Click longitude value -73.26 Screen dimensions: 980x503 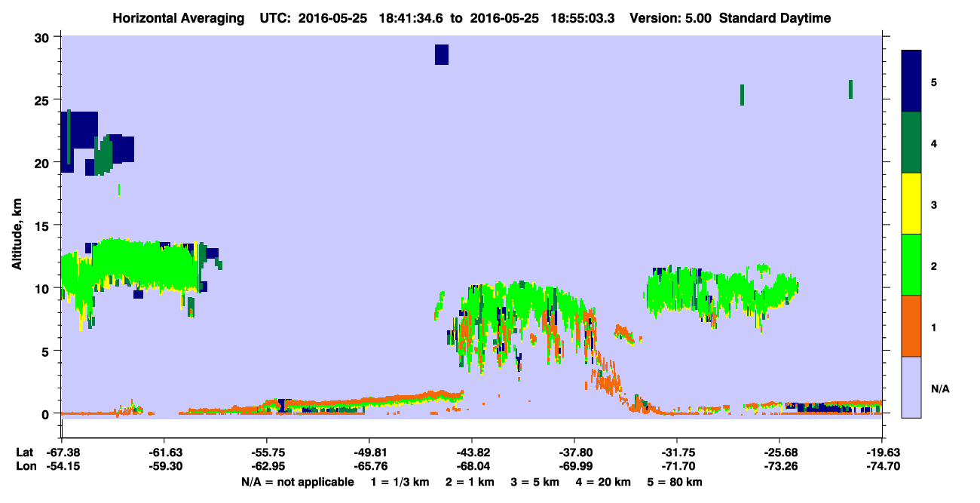pos(779,466)
